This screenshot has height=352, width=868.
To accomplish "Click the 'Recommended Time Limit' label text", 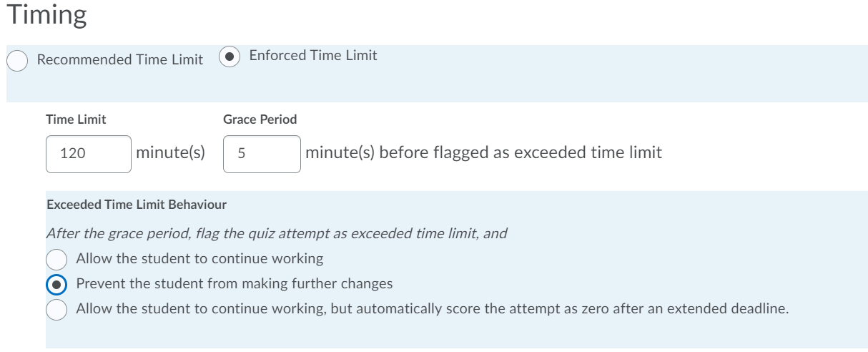I will [119, 60].
